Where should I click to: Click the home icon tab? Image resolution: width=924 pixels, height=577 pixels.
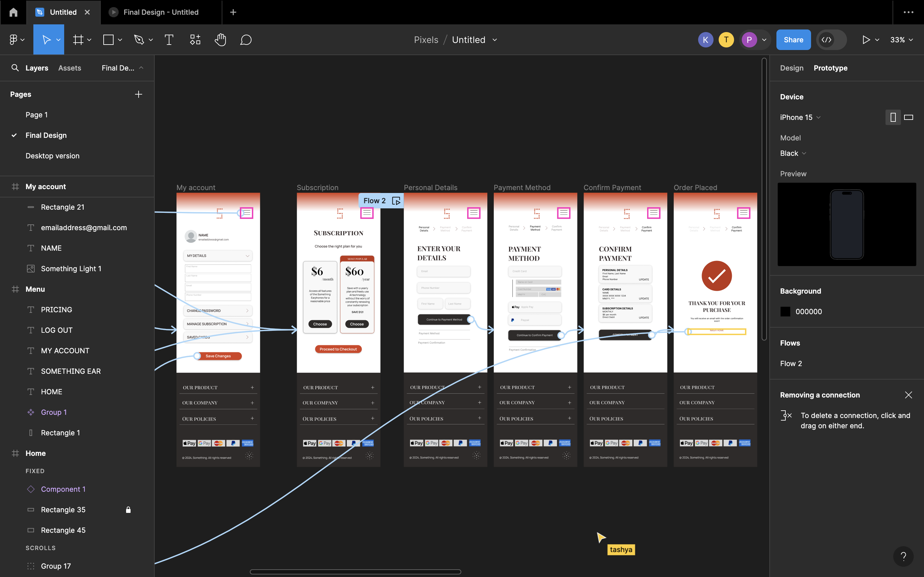coord(13,12)
